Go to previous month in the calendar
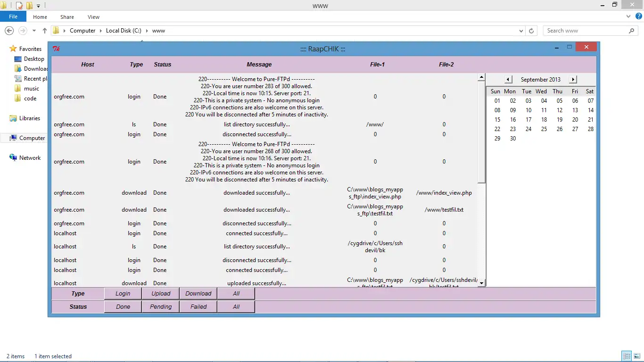 [508, 80]
